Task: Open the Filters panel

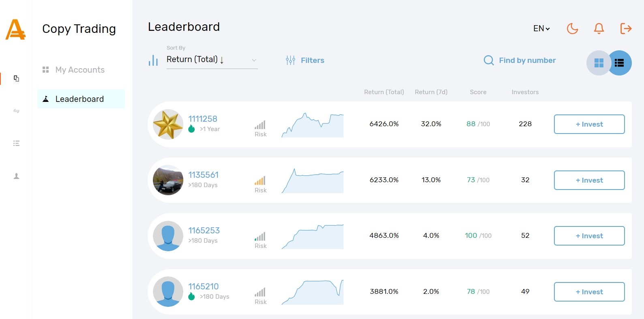Action: click(305, 60)
